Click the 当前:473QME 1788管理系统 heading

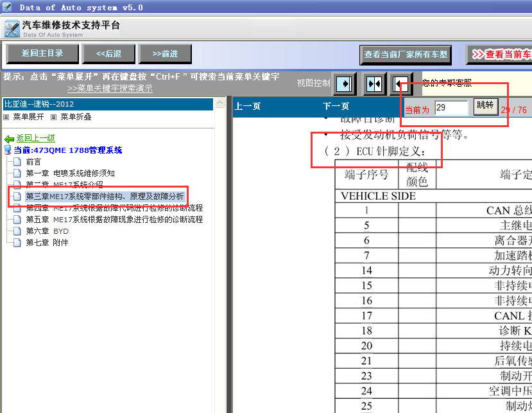coord(68,150)
